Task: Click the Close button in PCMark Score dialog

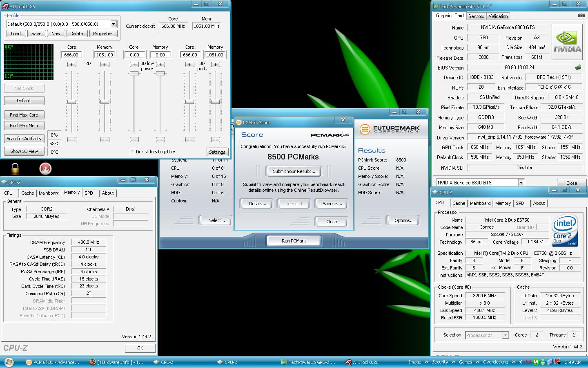Action: pos(331,222)
